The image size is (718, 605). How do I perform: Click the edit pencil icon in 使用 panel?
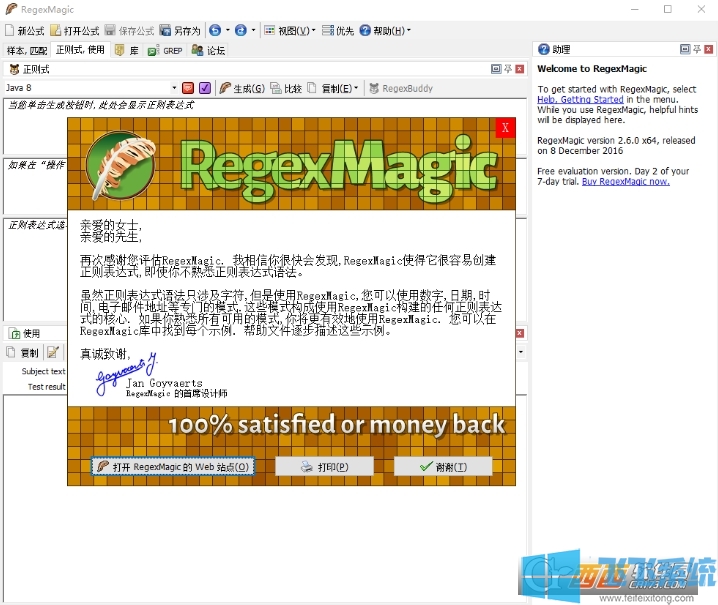point(53,352)
